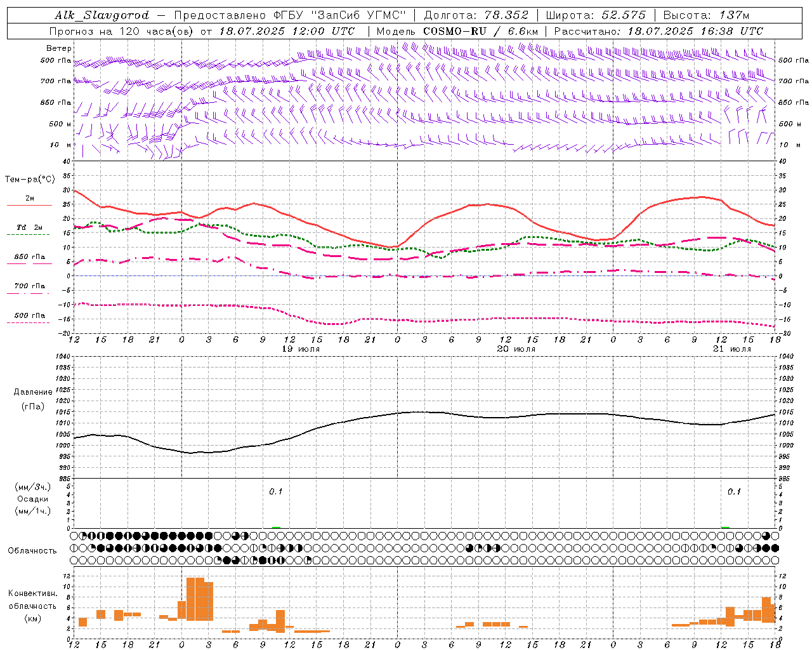The width and height of the screenshot is (812, 650).
Task: Click the green precipitation bar on 19 июля
Action: (276, 527)
